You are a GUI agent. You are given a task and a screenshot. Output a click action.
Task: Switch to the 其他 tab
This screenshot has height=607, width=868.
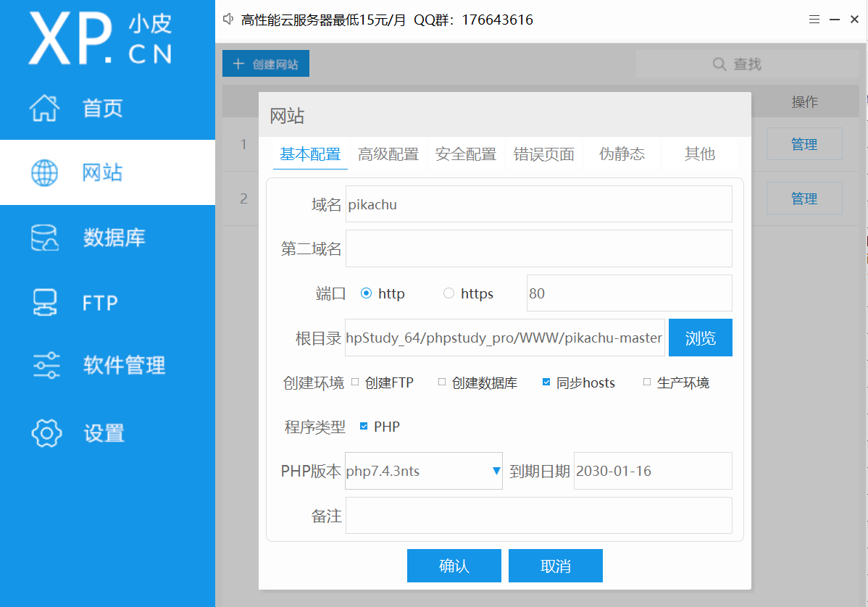pyautogui.click(x=700, y=154)
